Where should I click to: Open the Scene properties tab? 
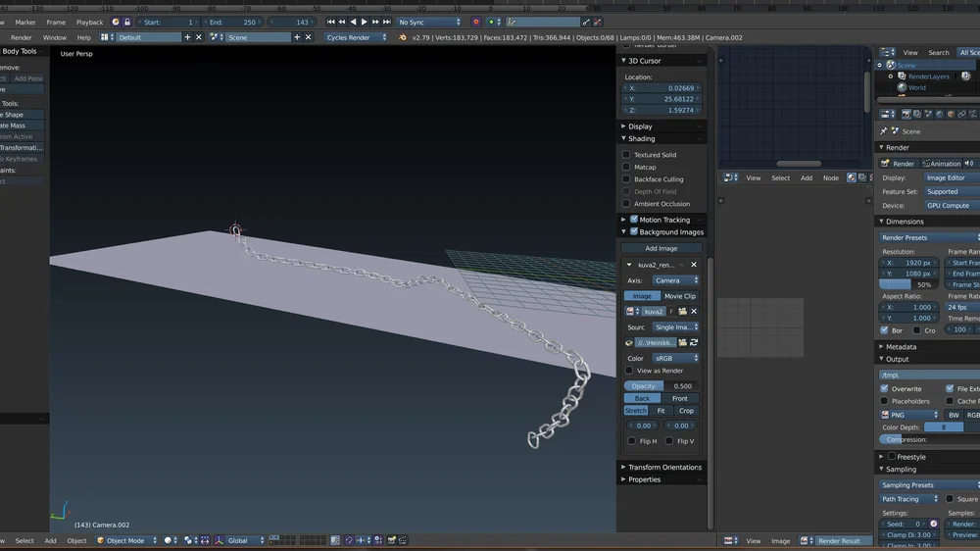928,115
